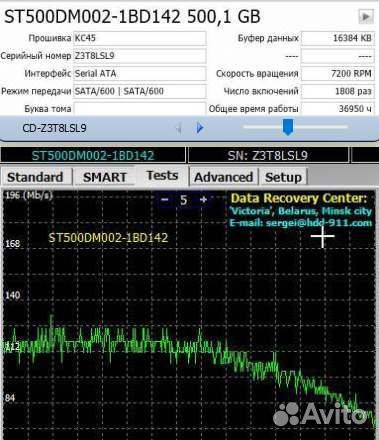Go to the next disk with the blue right arrow
This screenshot has height=440, width=379.
[200, 128]
